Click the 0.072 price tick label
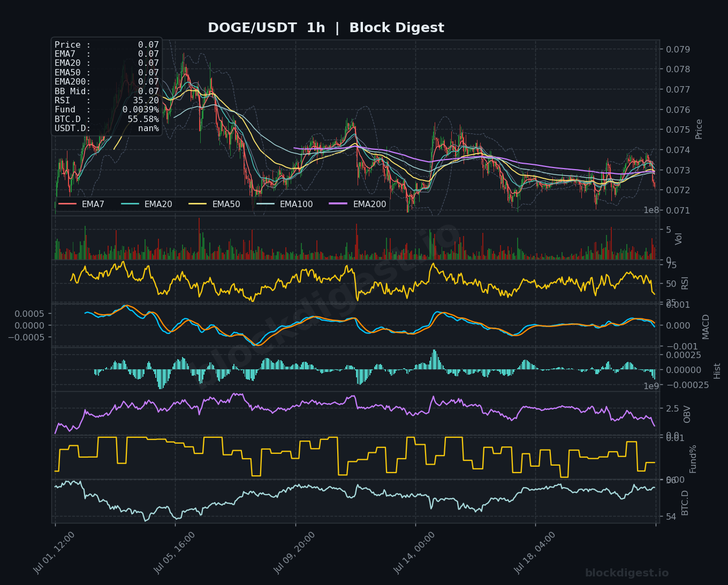The height and width of the screenshot is (585, 728). (x=678, y=190)
